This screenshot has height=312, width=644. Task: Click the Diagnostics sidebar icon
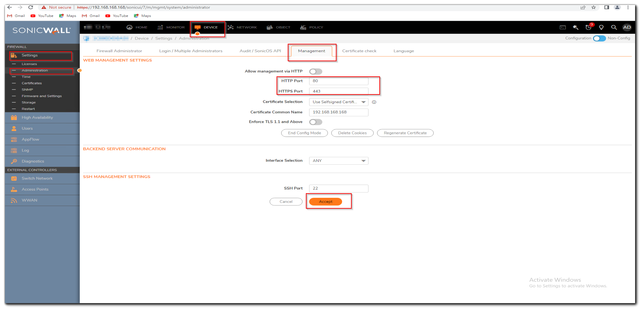click(x=14, y=161)
